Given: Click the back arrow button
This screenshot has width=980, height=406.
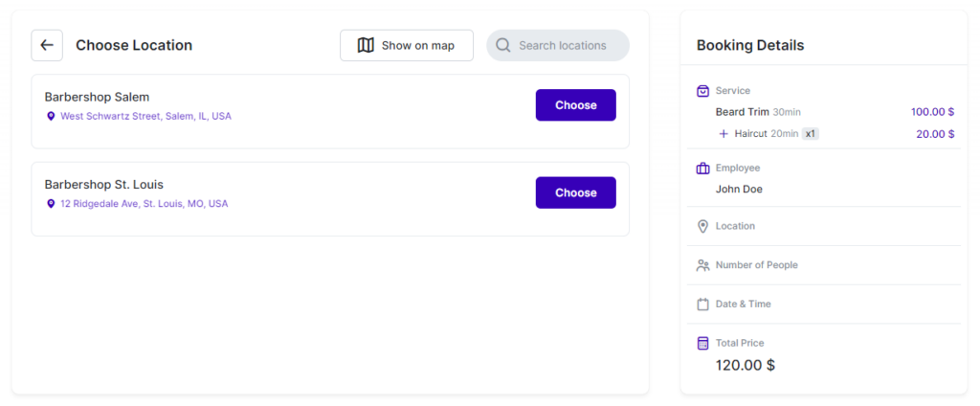Looking at the screenshot, I should click(47, 45).
